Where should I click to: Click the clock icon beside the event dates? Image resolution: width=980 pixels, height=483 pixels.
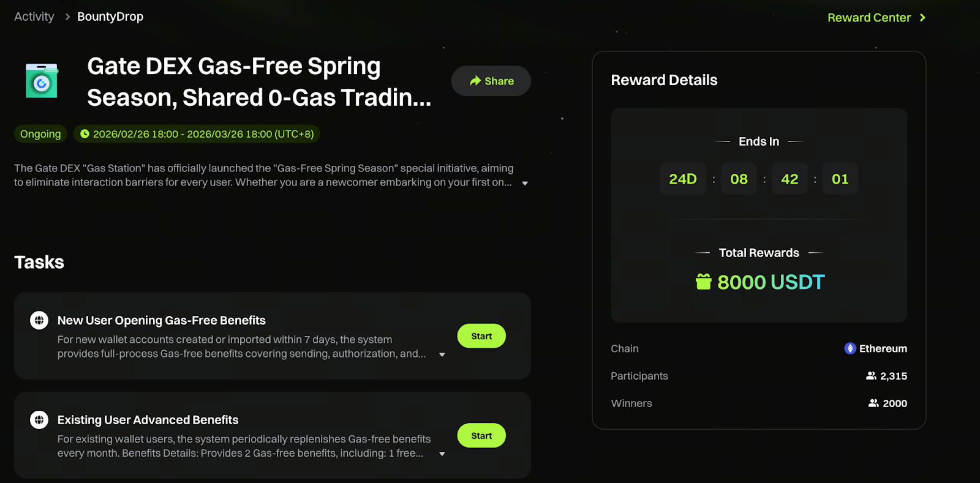pos(85,133)
